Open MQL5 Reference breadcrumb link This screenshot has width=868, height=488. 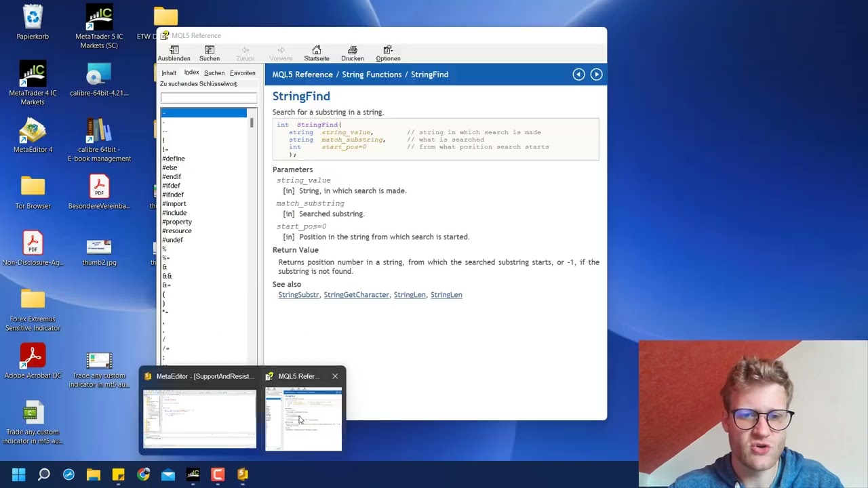coord(302,75)
